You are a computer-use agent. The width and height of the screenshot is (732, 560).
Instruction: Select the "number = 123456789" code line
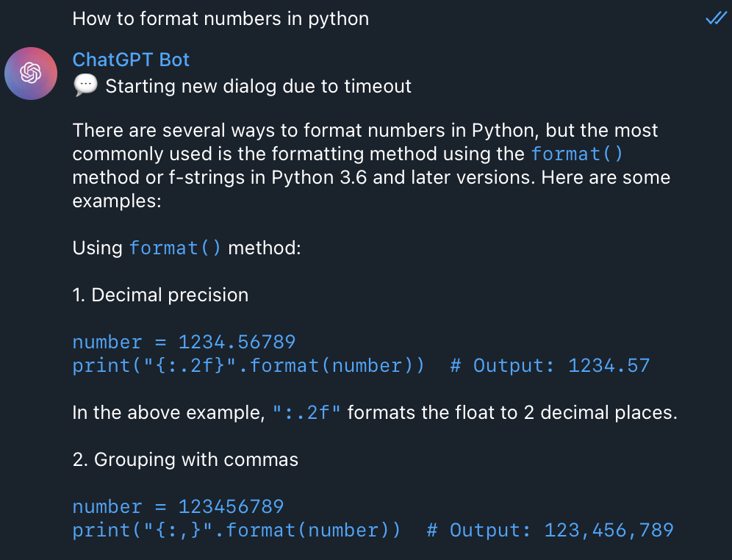pyautogui.click(x=178, y=507)
